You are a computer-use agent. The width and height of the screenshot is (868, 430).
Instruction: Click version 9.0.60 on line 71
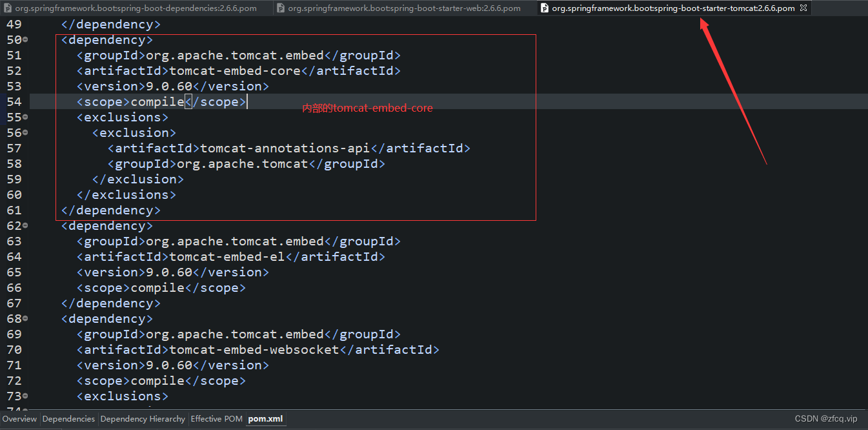169,365
